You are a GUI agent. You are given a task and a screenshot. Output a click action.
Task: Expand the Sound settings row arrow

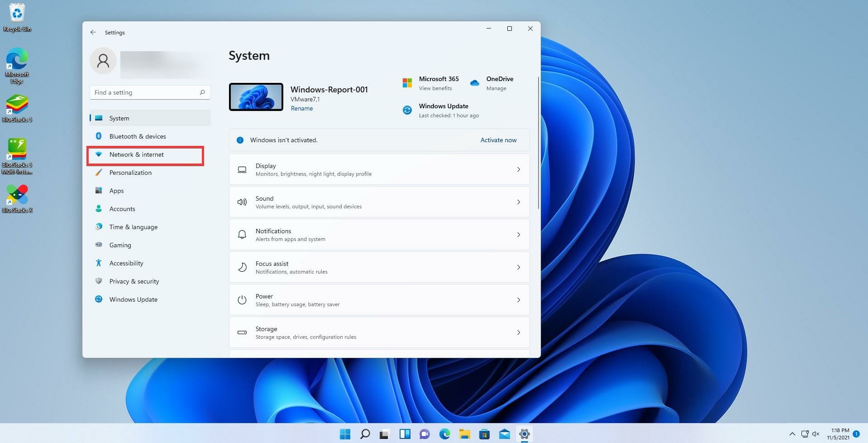(x=519, y=202)
